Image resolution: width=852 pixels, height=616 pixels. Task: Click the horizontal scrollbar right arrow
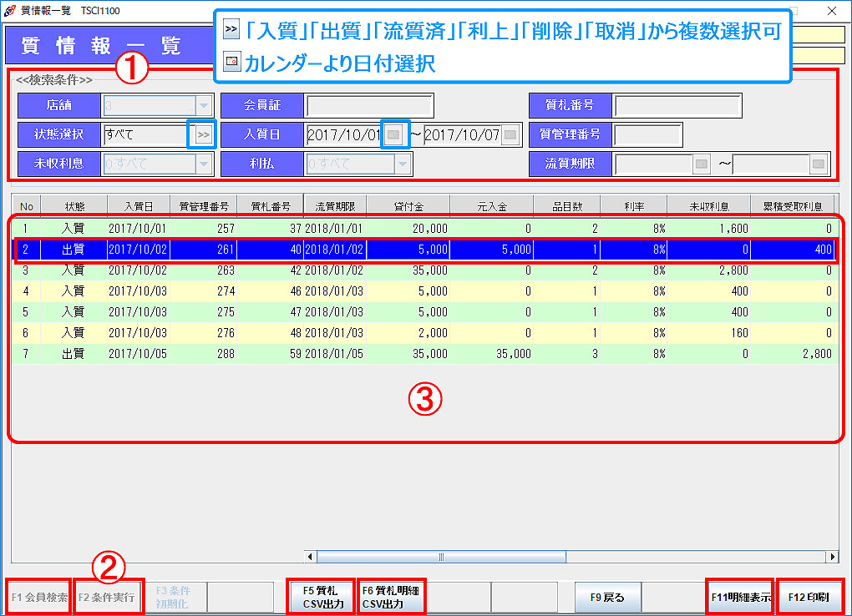(832, 557)
